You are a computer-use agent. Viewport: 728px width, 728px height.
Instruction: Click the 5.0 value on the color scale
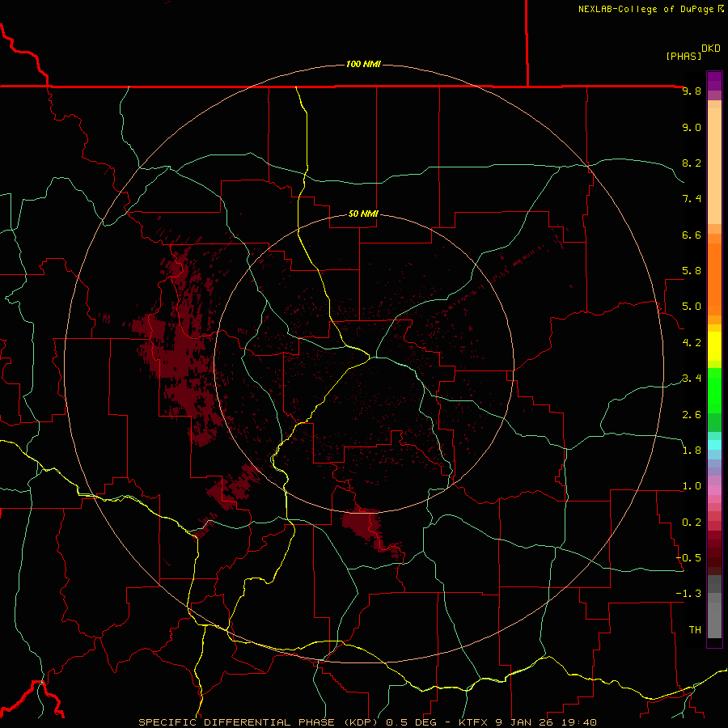pyautogui.click(x=692, y=307)
